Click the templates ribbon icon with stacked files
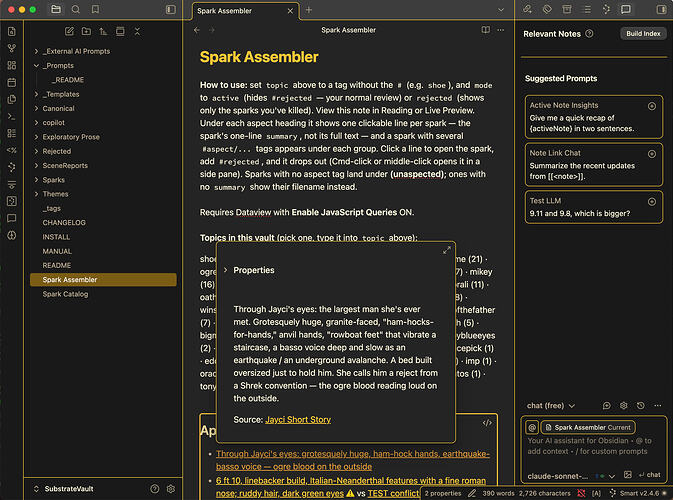The height and width of the screenshot is (500, 673). coord(12,99)
